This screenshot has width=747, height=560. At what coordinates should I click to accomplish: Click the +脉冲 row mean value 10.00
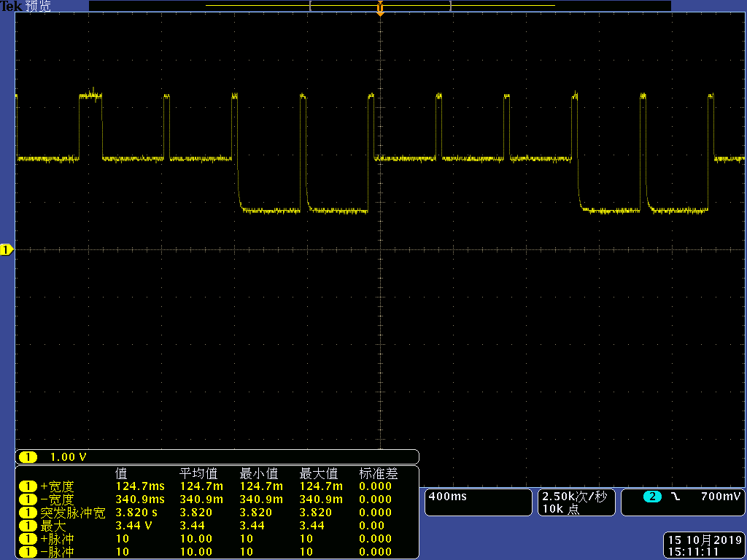(196, 539)
